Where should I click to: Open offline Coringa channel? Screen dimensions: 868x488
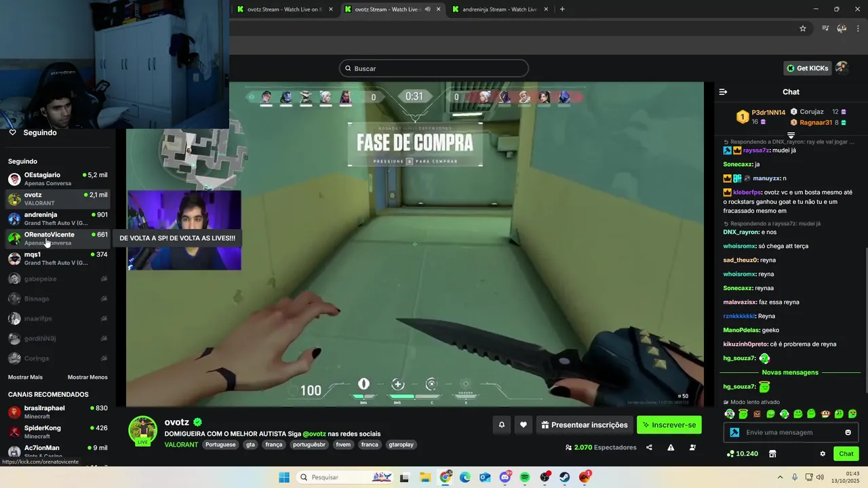click(x=58, y=358)
